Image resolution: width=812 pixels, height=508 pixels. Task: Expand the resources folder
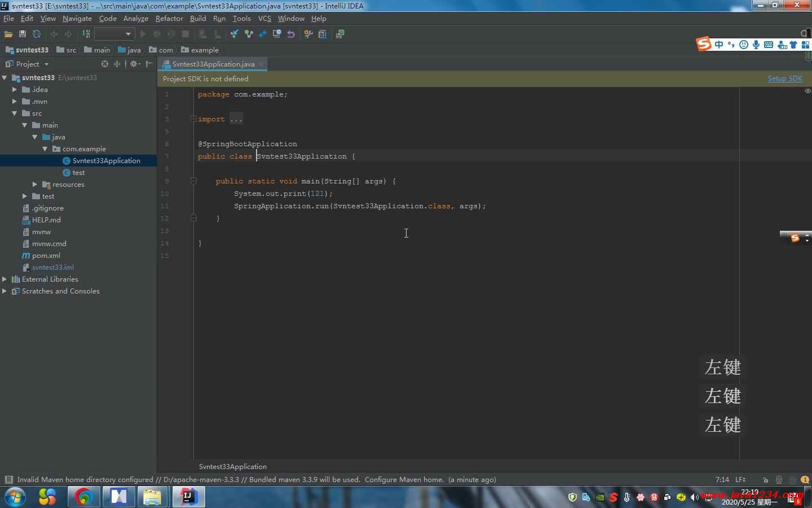(x=35, y=184)
